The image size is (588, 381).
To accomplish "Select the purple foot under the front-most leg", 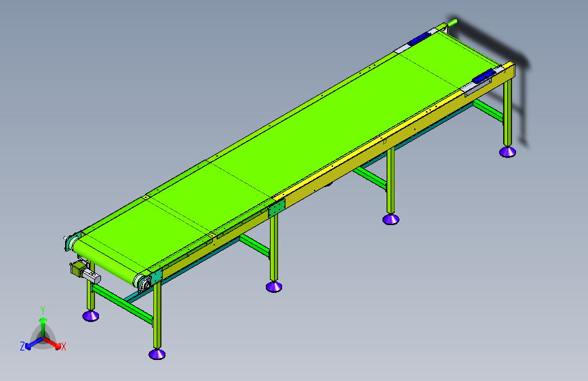I will [157, 354].
